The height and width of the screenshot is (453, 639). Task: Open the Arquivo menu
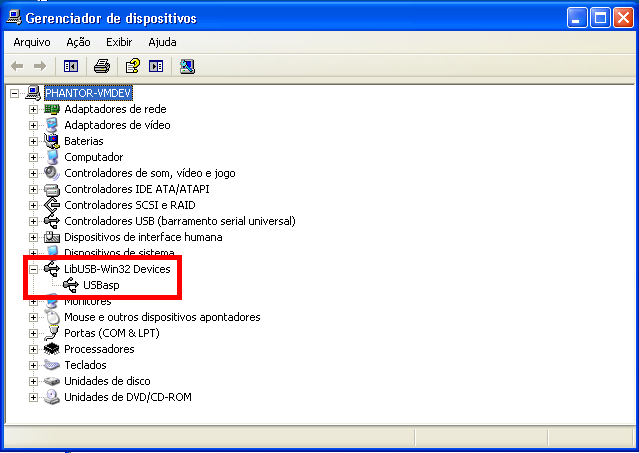coord(32,42)
